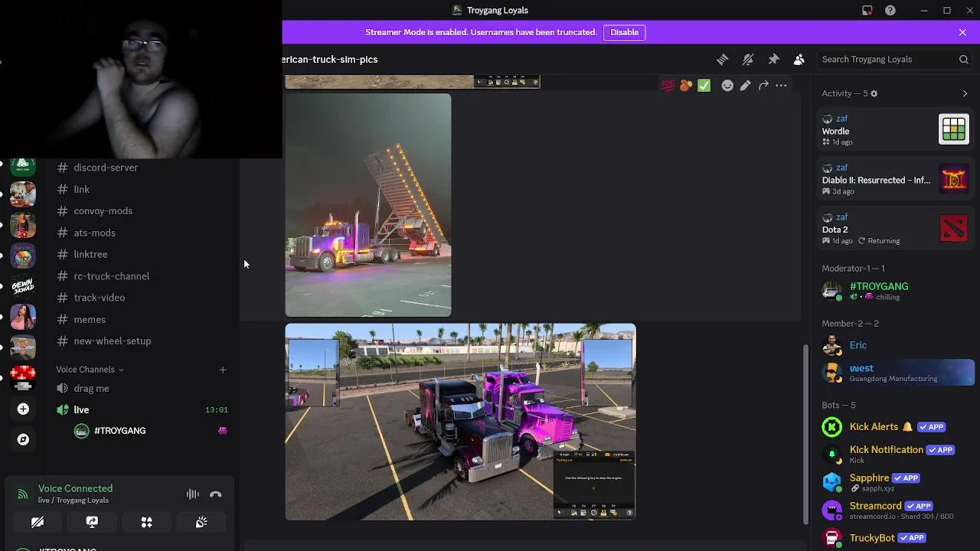
Task: Forward the message using arrow icon
Action: click(x=763, y=86)
